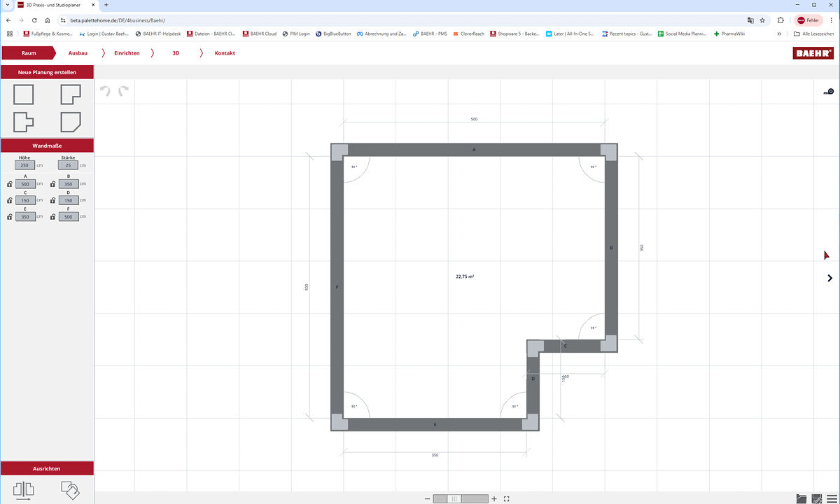This screenshot has height=504, width=840.
Task: Expand the right side panel chevron
Action: coord(829,278)
